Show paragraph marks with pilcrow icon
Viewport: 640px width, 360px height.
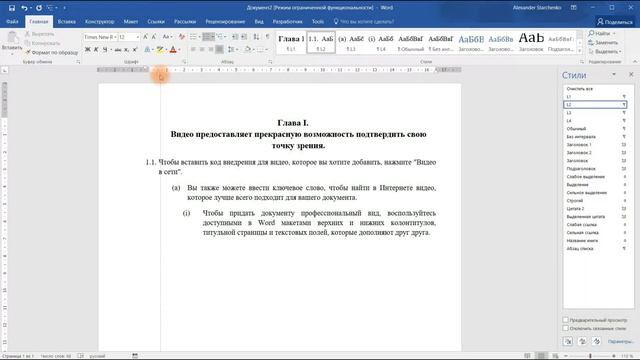tap(267, 37)
